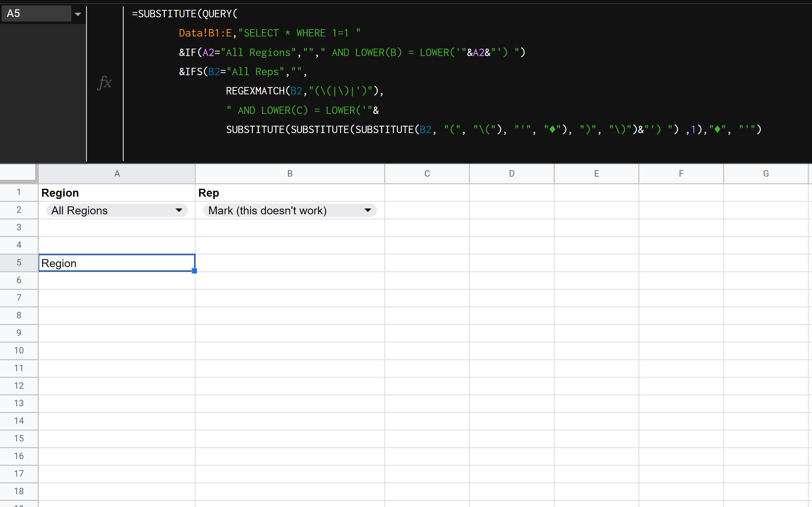Click the All Regions chip in A2
This screenshot has height=507, width=812.
coord(100,210)
